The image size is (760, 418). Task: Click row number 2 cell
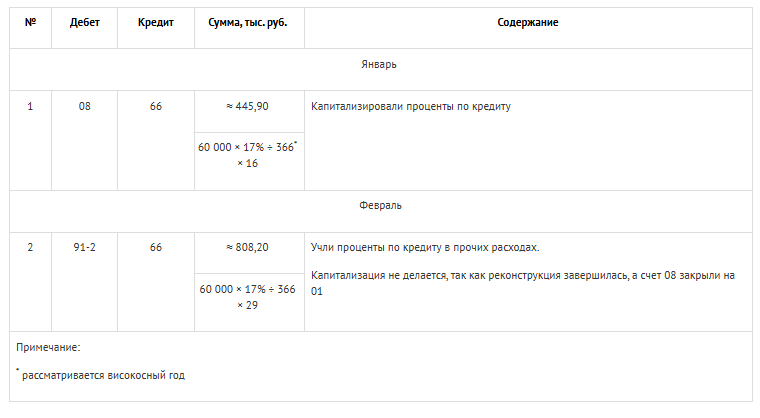[30, 247]
